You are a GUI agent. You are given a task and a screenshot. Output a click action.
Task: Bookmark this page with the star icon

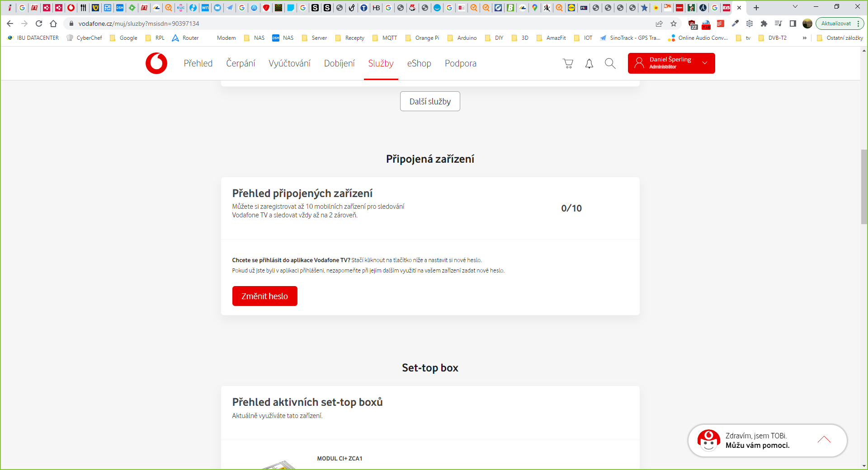[674, 23]
